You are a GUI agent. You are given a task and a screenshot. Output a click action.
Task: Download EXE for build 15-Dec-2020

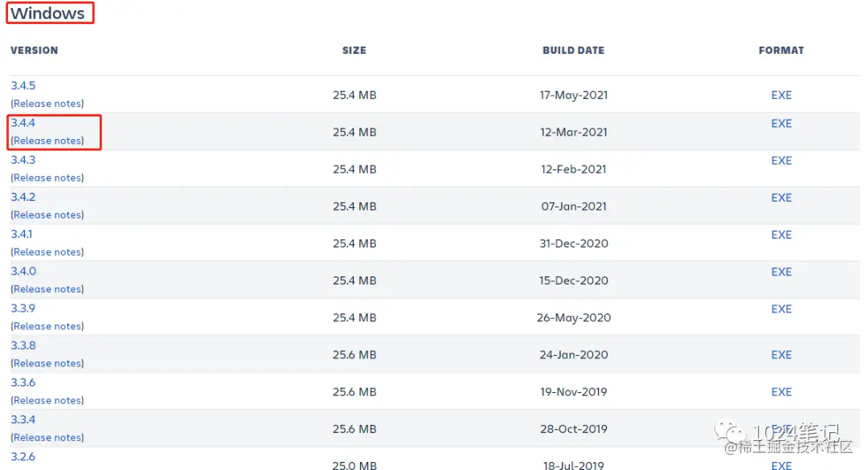(x=781, y=272)
